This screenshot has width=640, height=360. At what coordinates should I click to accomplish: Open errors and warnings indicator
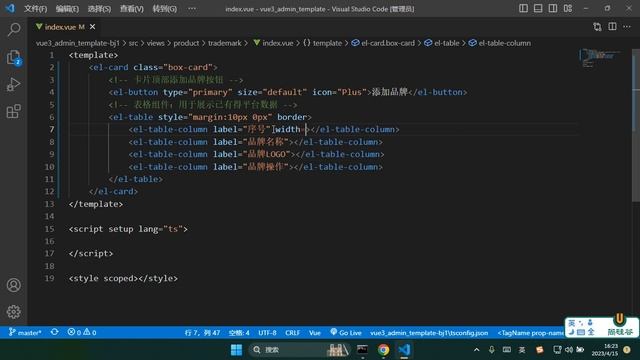pos(82,333)
